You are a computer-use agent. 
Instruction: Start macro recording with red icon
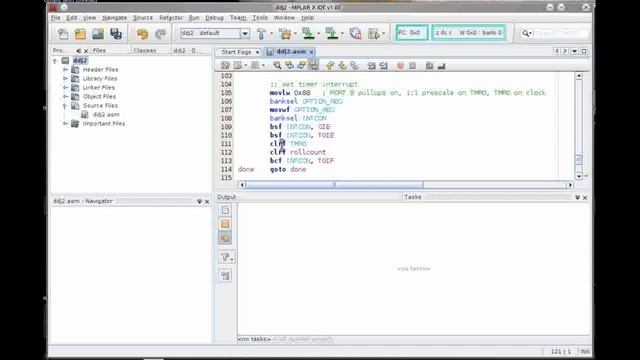(400, 65)
